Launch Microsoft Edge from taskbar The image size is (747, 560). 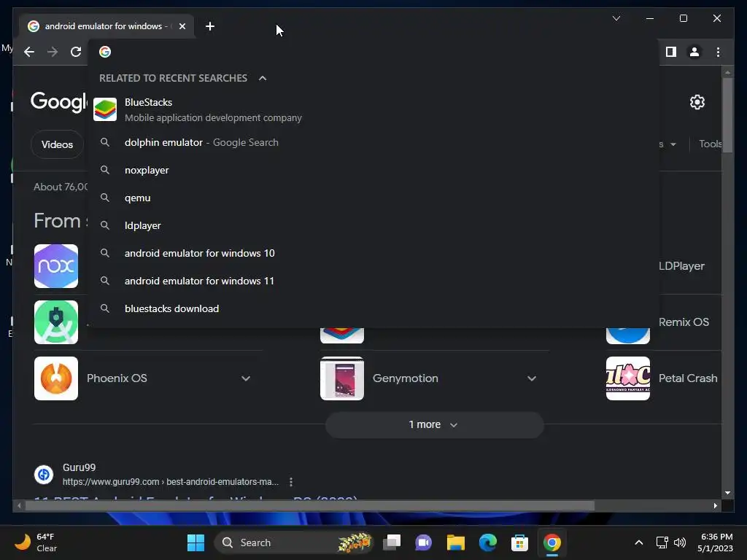click(x=488, y=542)
